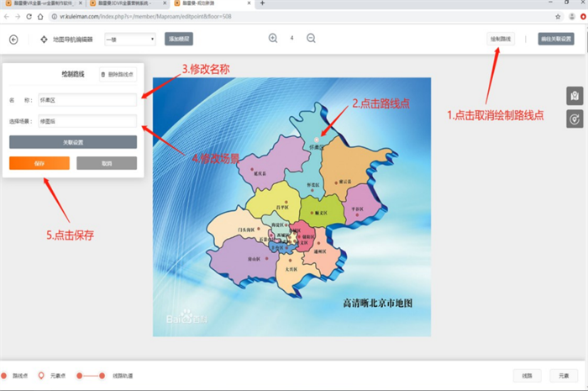588x391 pixels.
Task: Click the browser home icon
Action: pos(40,17)
